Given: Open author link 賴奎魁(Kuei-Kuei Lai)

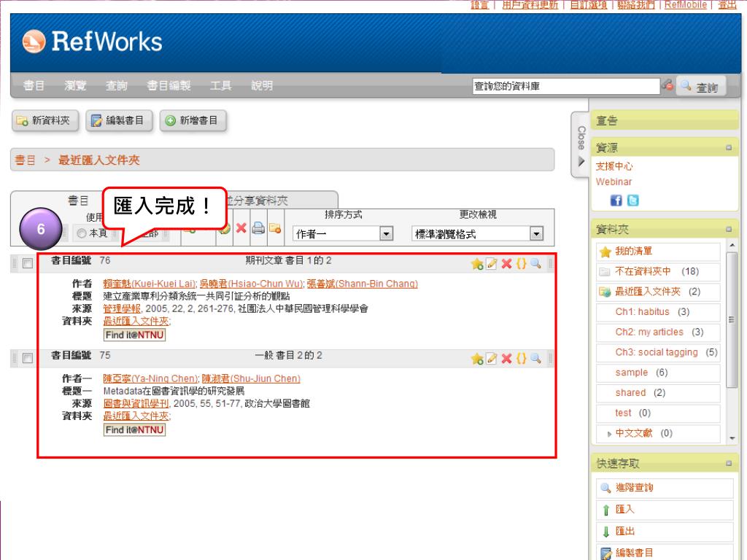Looking at the screenshot, I should pos(149,284).
